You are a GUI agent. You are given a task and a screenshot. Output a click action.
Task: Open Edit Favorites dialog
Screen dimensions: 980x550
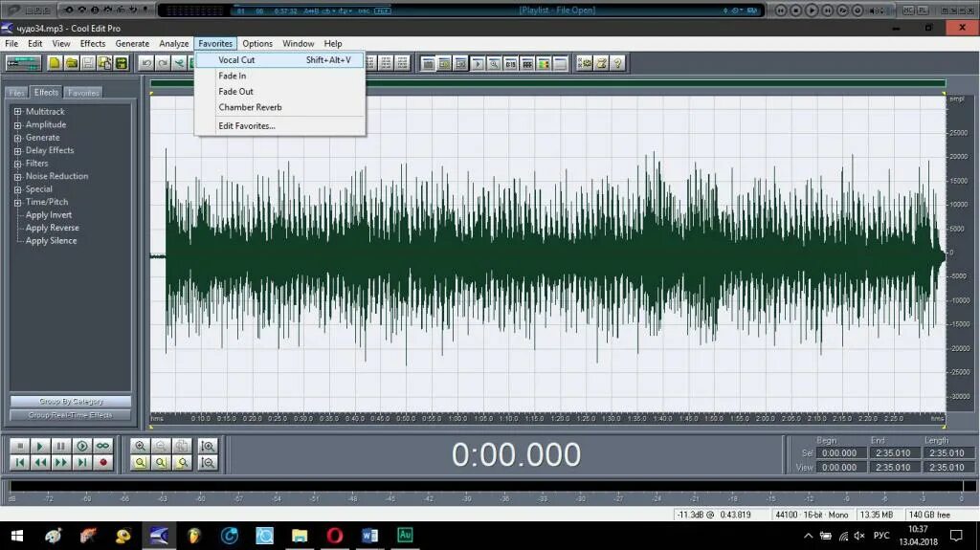click(280, 125)
